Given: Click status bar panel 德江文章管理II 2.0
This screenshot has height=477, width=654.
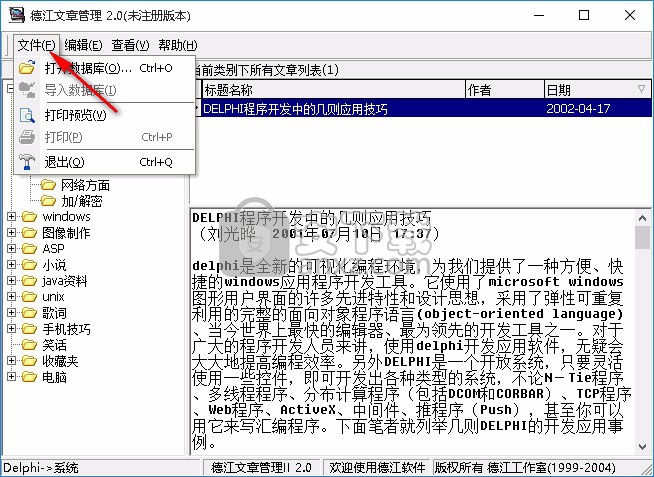Looking at the screenshot, I should pyautogui.click(x=262, y=468).
